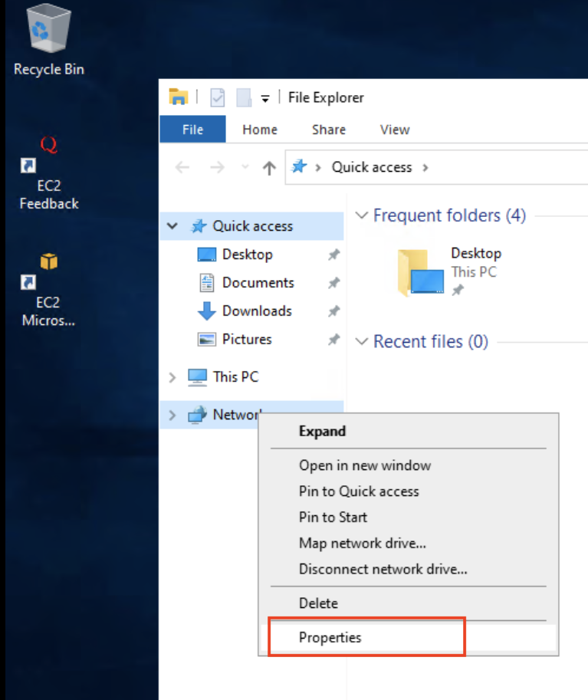Expand the This PC tree node
The height and width of the screenshot is (700, 588).
pos(172,377)
